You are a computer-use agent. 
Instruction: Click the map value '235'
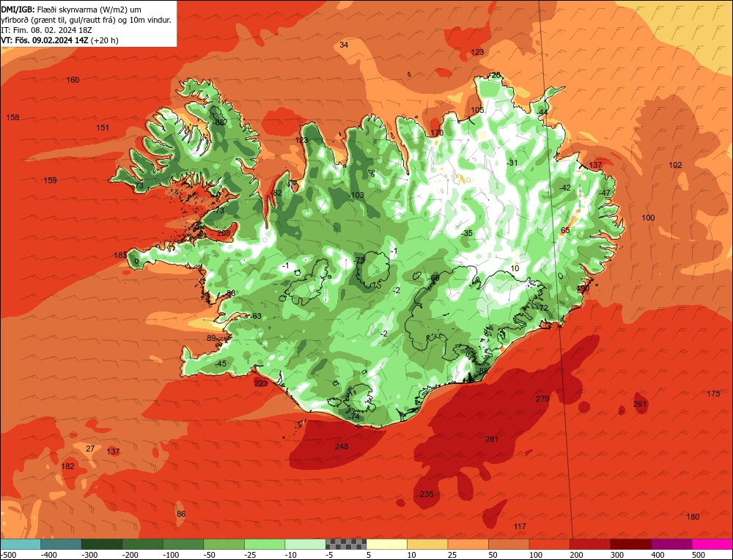[426, 494]
